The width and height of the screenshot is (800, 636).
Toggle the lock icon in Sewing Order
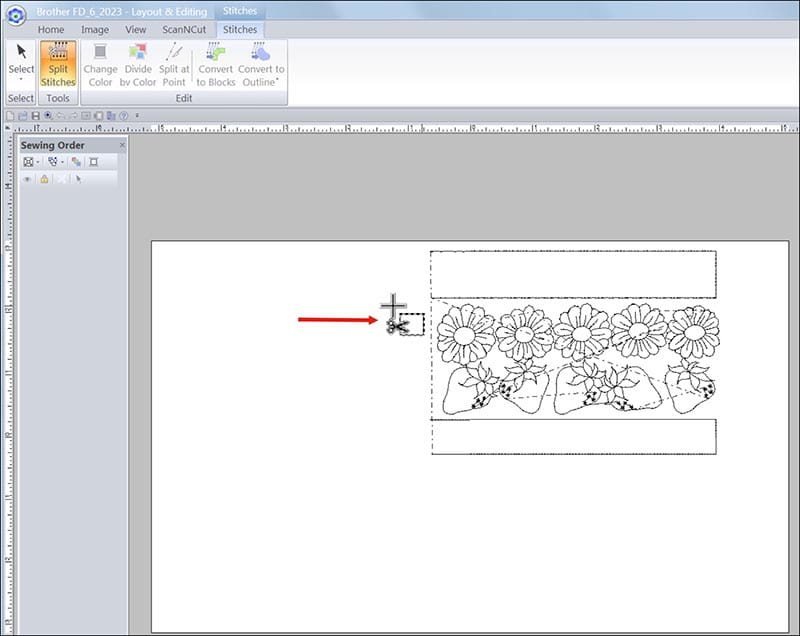click(x=44, y=179)
